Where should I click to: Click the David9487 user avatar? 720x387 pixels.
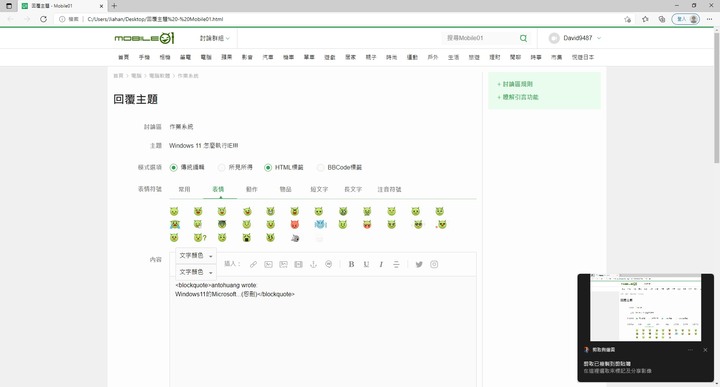[554, 38]
